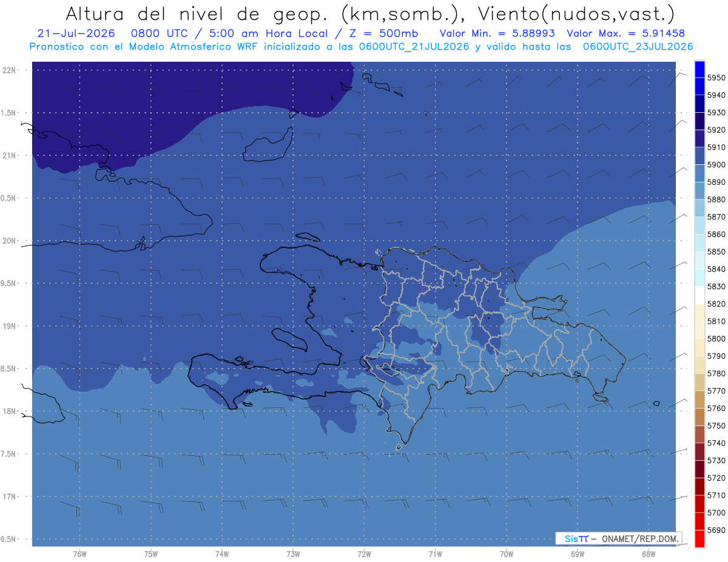Click the 68W longitude axis label

click(648, 554)
